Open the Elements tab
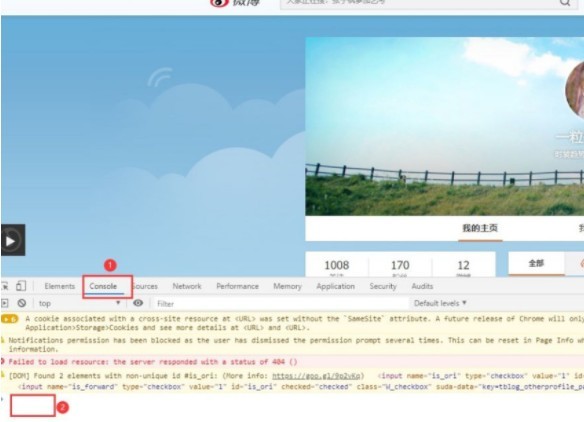Screen dimensions: 584x422 (x=60, y=286)
